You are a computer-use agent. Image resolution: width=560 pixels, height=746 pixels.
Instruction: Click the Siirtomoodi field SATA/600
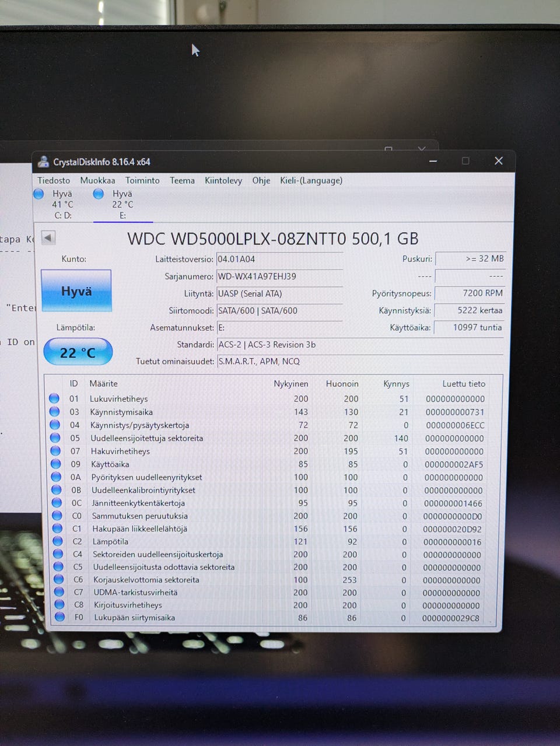[x=279, y=311]
